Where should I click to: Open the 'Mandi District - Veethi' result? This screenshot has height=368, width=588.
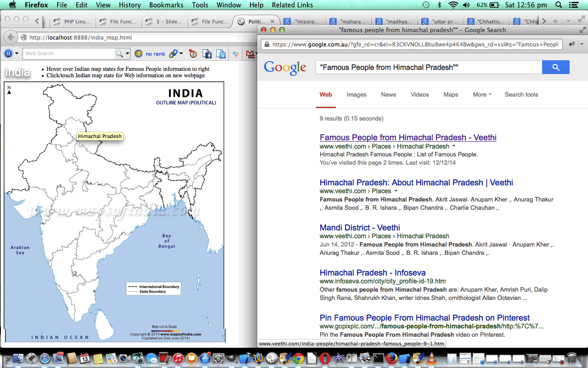[x=360, y=227]
